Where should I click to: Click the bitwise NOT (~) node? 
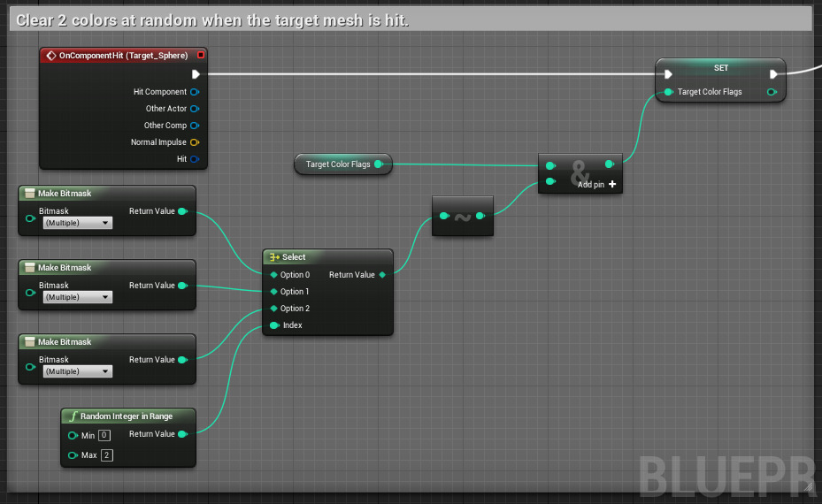coord(462,216)
